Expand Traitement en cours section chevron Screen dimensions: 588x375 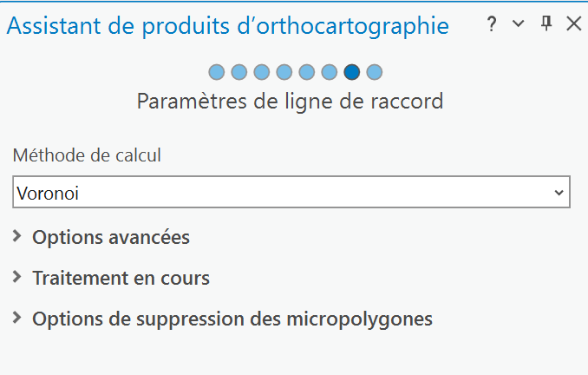17,278
